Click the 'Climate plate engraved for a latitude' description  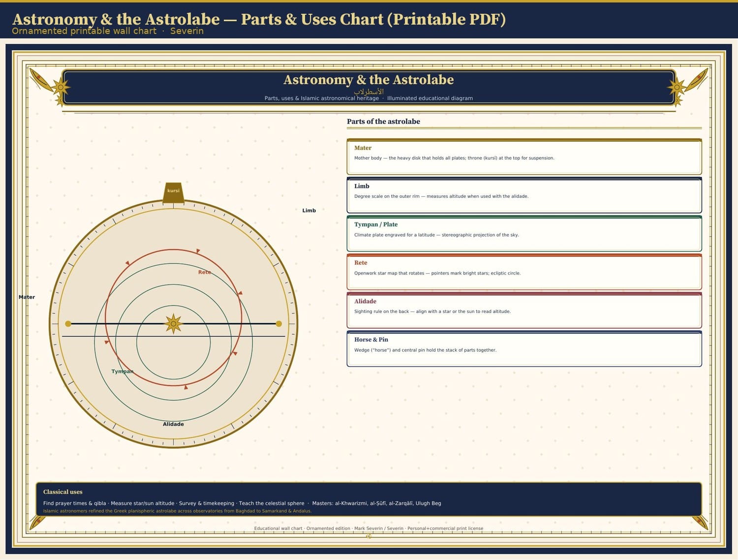coord(436,235)
